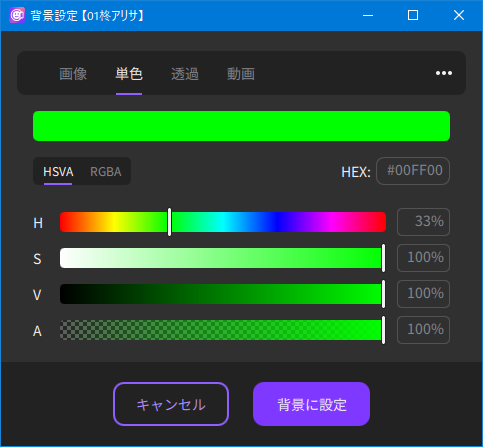Click the hue slider at blue
The width and height of the screenshot is (483, 447).
pos(277,222)
